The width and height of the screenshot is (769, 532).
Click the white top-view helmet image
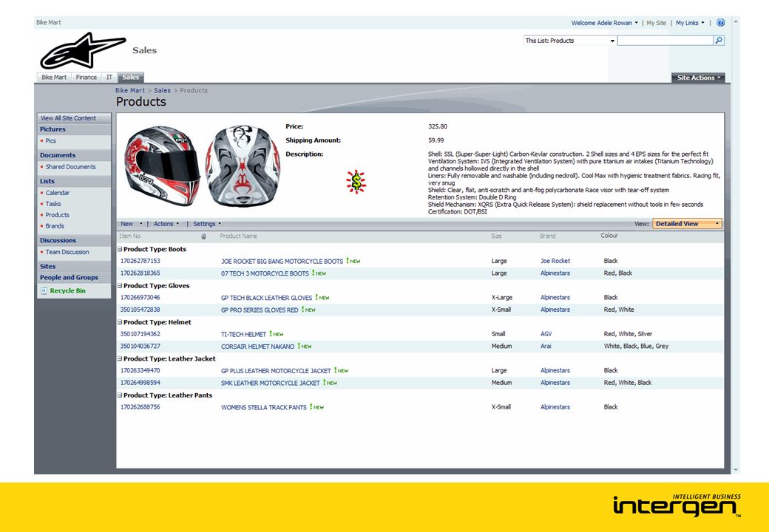(x=243, y=165)
